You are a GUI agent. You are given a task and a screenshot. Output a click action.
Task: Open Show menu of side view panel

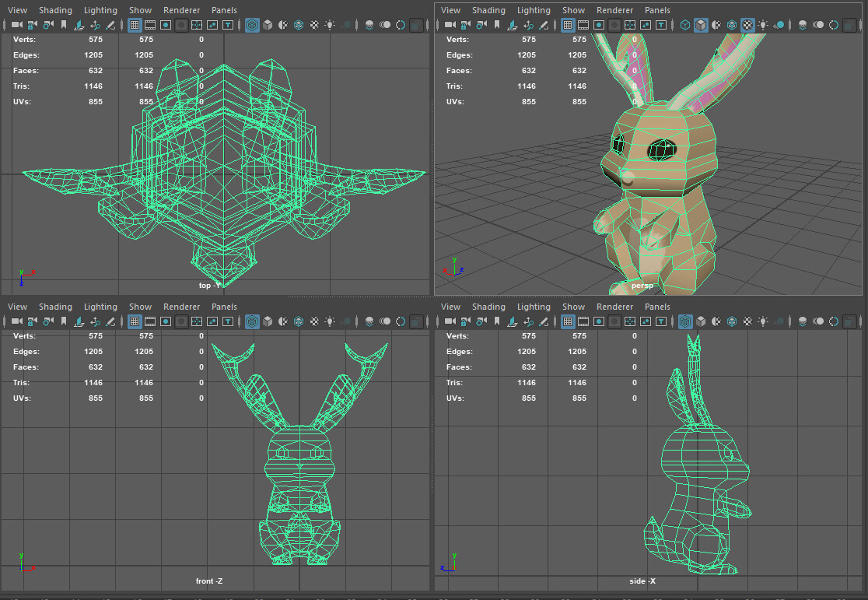573,307
